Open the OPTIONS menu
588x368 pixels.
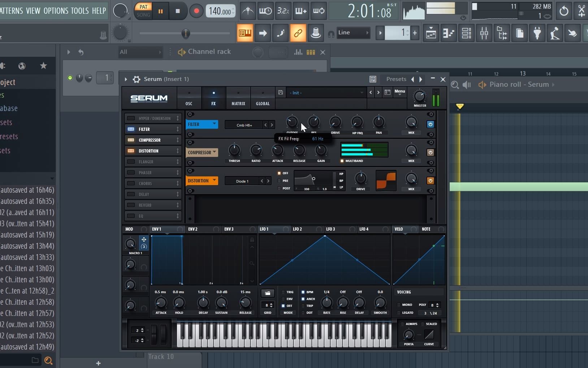(56, 11)
